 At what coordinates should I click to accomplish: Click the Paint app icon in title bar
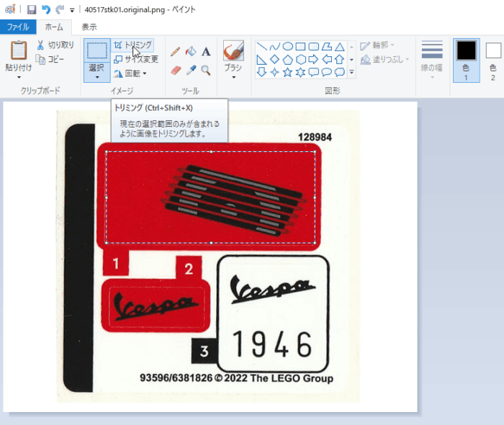click(10, 9)
